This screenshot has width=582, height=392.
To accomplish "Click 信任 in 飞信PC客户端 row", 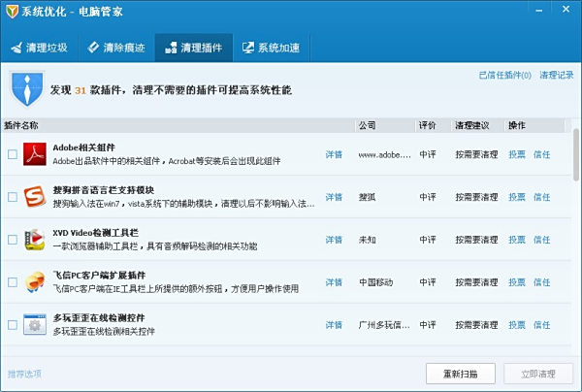I will pos(541,282).
